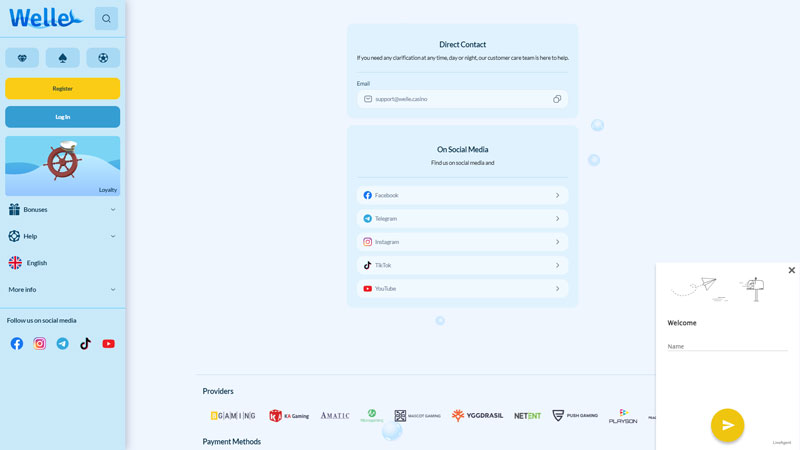Image resolution: width=800 pixels, height=450 pixels.
Task: Click the yellow Register button
Action: tap(62, 88)
